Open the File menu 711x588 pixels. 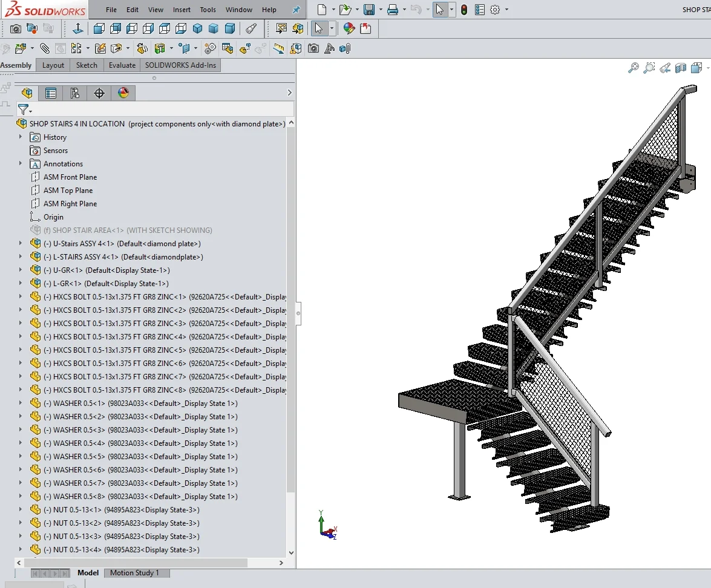(111, 10)
